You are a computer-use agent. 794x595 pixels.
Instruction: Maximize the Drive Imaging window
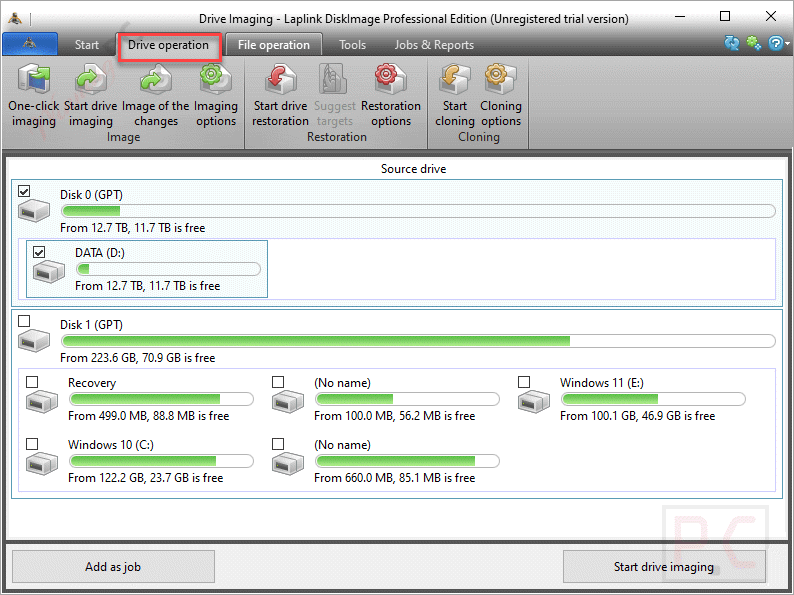pyautogui.click(x=725, y=16)
